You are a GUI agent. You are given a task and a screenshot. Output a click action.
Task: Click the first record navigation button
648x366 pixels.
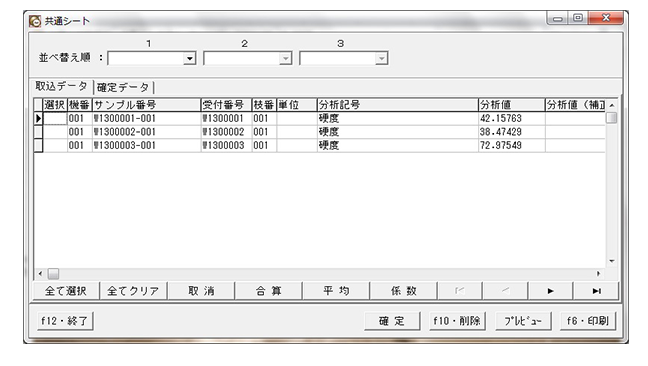[460, 291]
